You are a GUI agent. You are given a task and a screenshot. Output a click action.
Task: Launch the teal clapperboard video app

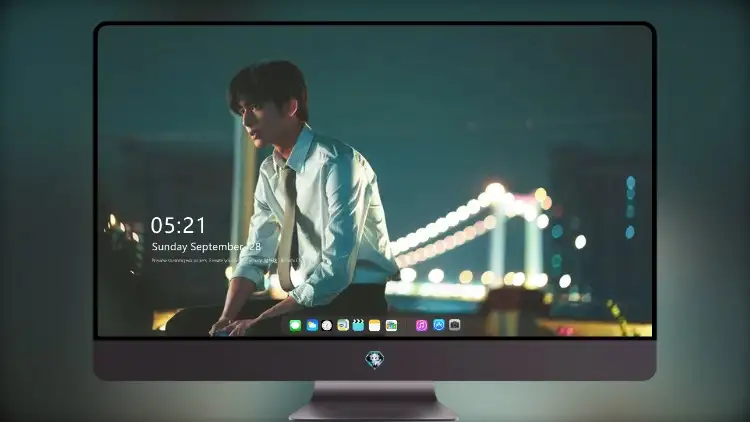(x=358, y=326)
